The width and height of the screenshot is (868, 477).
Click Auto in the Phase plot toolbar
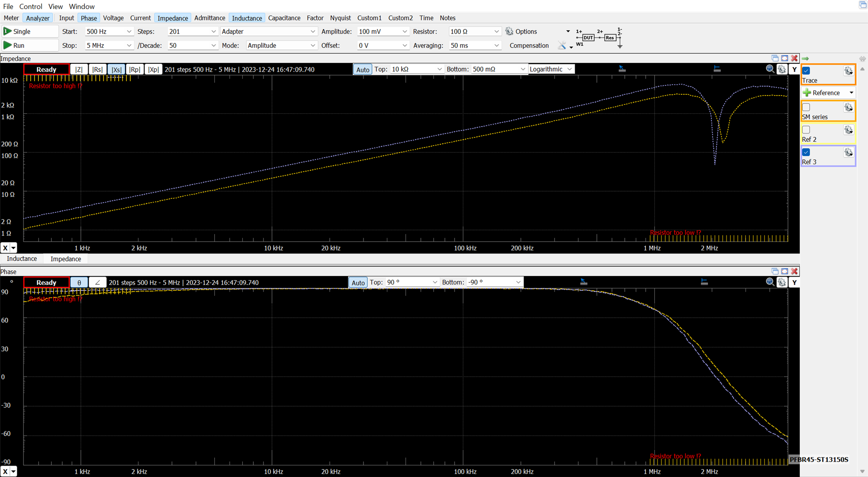click(x=358, y=282)
